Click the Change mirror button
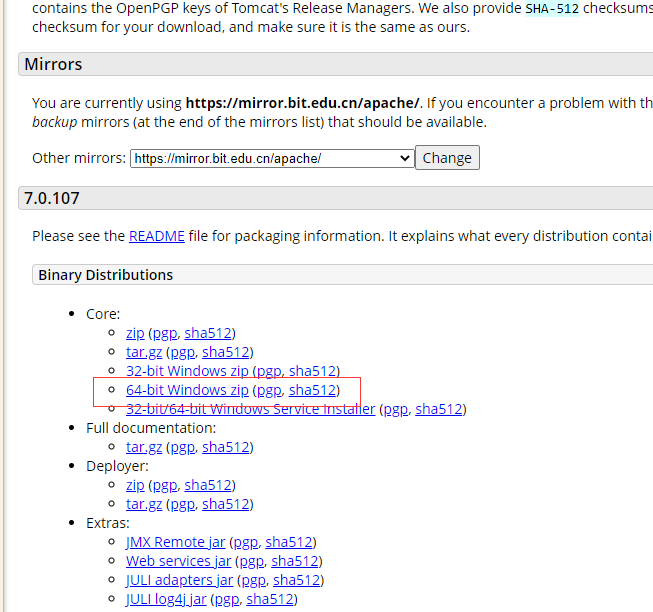The image size is (653, 612). tap(447, 158)
